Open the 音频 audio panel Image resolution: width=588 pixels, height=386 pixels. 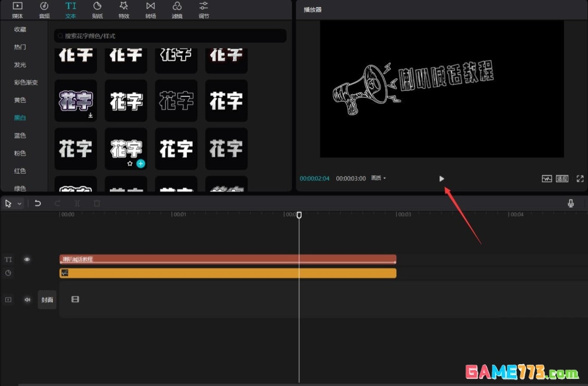[x=44, y=10]
